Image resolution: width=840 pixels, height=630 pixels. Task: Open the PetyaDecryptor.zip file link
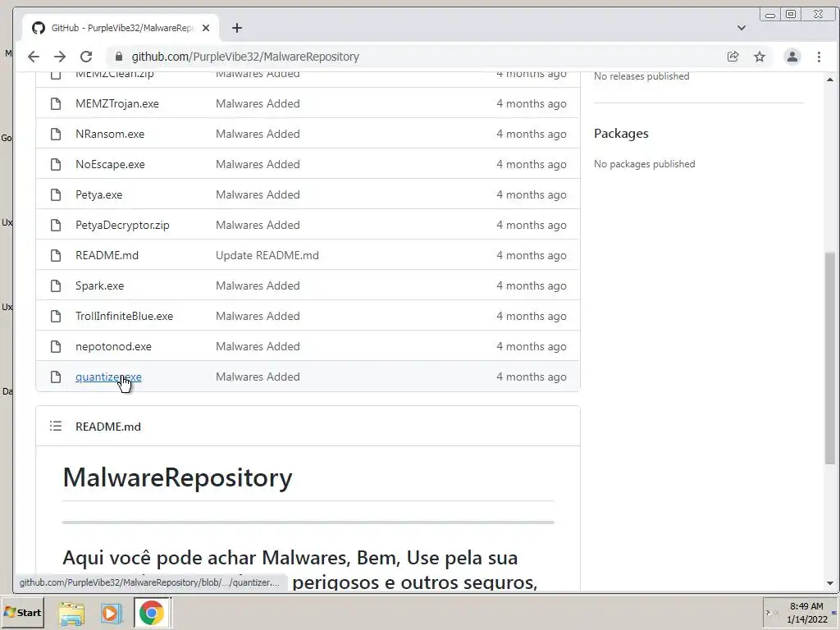click(122, 225)
